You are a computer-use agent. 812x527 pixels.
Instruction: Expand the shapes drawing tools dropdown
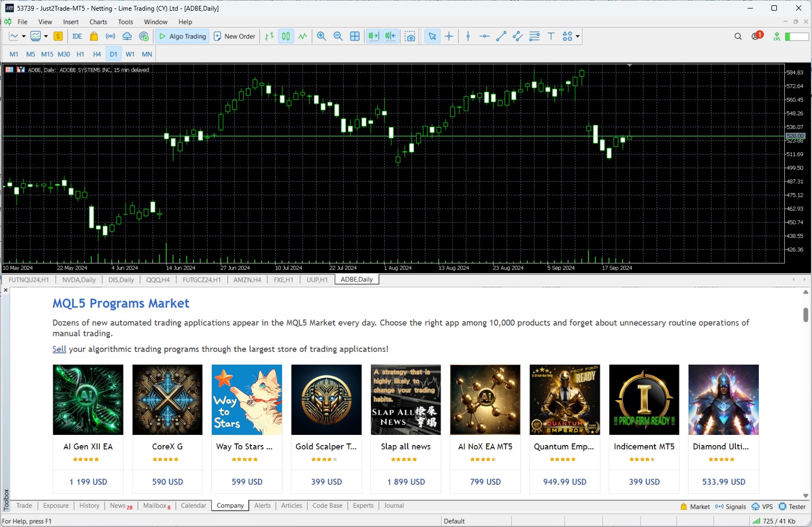point(577,36)
